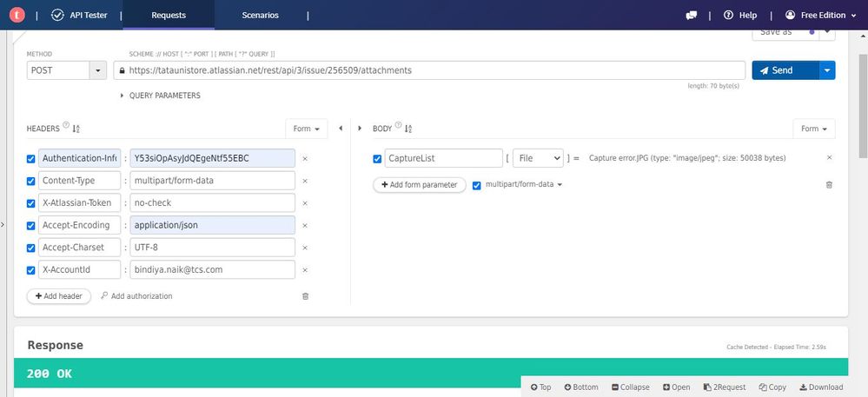Click the Save as button
This screenshot has height=397, width=868.
click(785, 33)
